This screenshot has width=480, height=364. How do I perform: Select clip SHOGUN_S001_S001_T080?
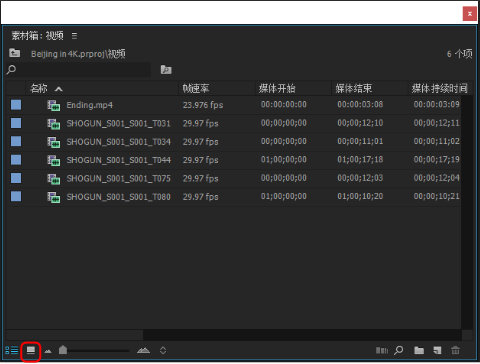pos(118,197)
